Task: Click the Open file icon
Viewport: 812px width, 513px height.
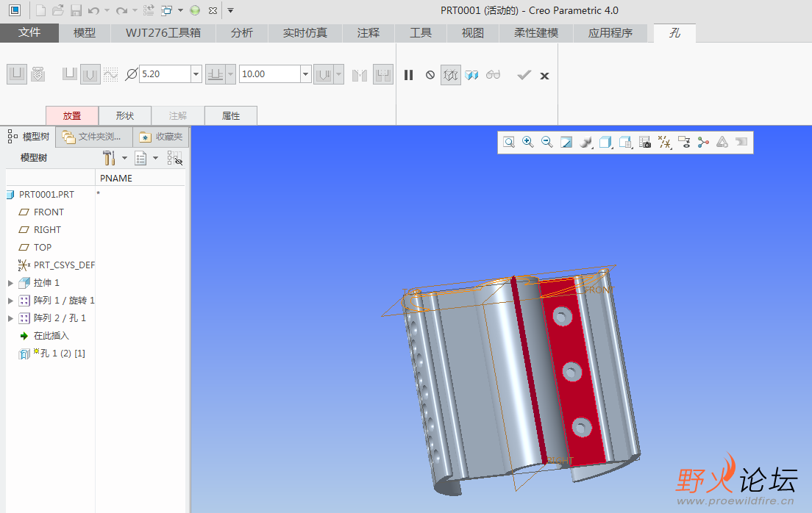Action: click(58, 10)
